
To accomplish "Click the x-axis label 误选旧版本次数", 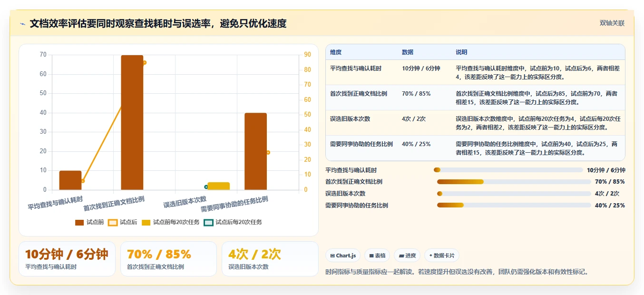I will point(185,202).
